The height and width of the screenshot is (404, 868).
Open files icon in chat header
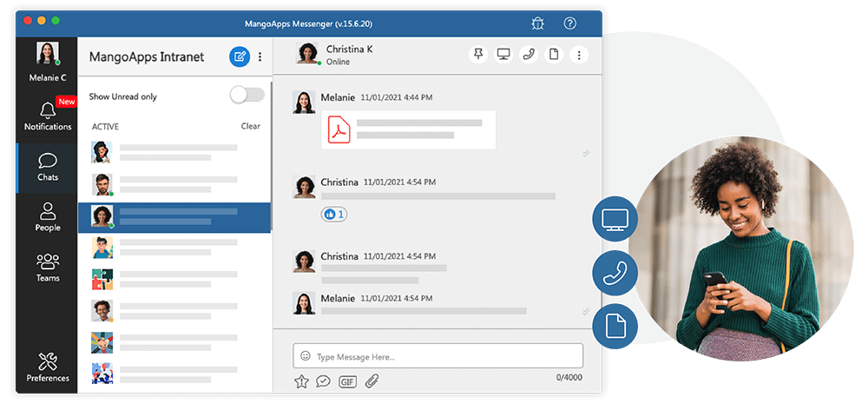pos(553,55)
